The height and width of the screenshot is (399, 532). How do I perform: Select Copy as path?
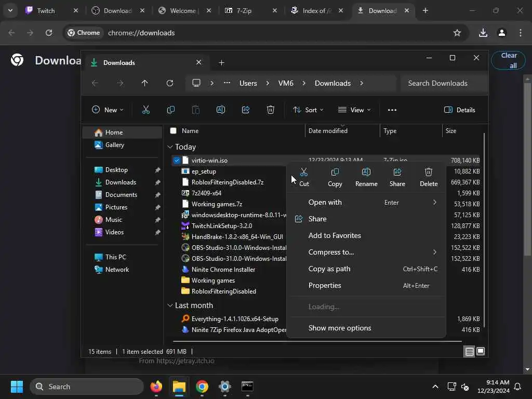pyautogui.click(x=366, y=269)
